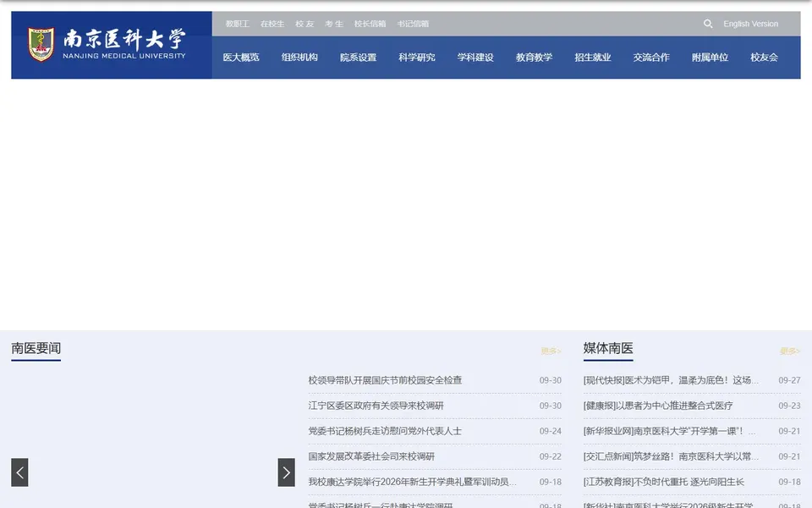The image size is (812, 508).
Task: Open news 江宁区委区政府有关领导来校调研
Action: click(x=376, y=406)
